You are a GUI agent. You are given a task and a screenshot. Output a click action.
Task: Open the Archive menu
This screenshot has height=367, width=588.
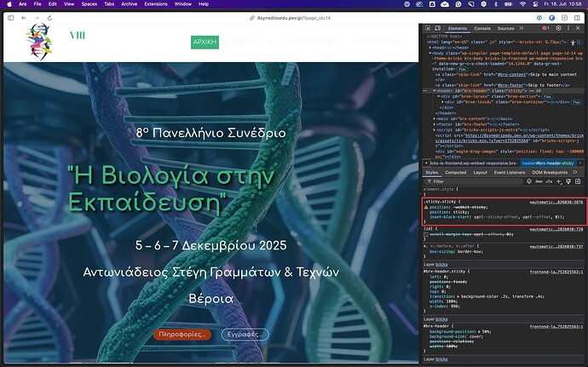(x=129, y=4)
